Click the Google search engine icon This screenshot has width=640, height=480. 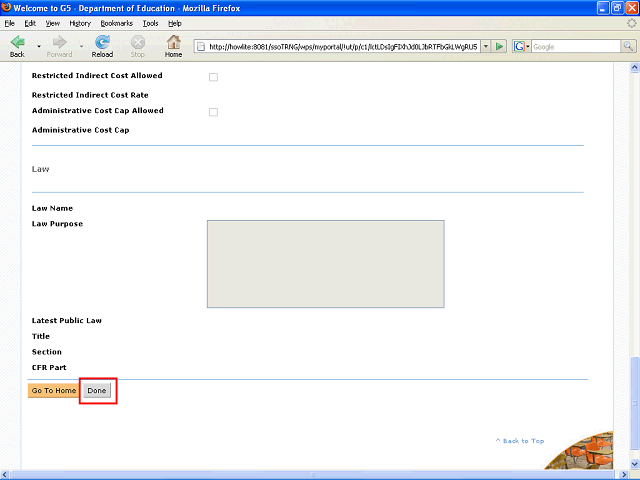pyautogui.click(x=519, y=47)
